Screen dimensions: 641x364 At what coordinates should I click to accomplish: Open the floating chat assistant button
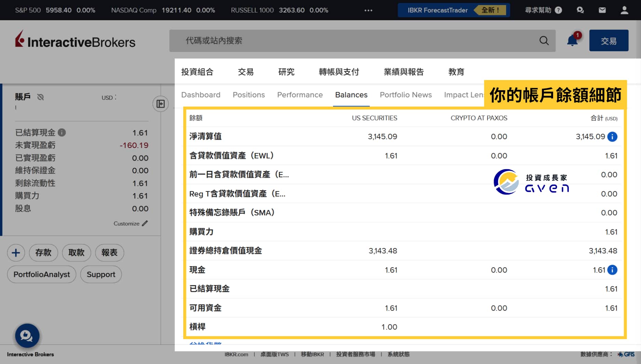(27, 336)
